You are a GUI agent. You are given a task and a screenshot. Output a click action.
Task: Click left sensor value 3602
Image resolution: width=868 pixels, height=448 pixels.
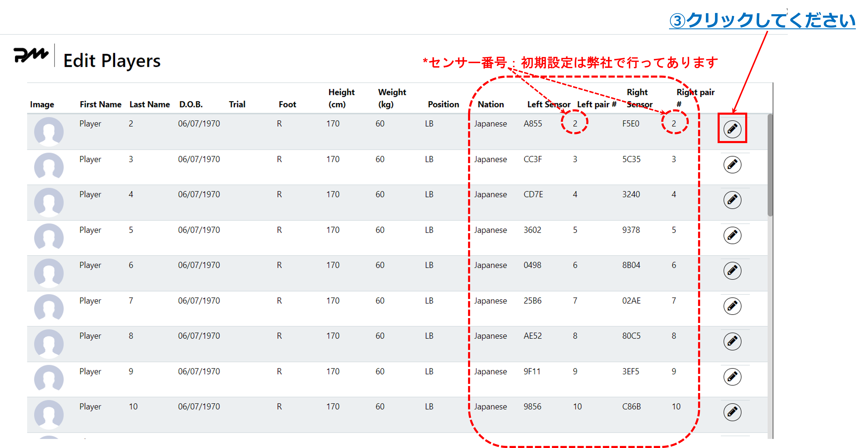tap(532, 230)
